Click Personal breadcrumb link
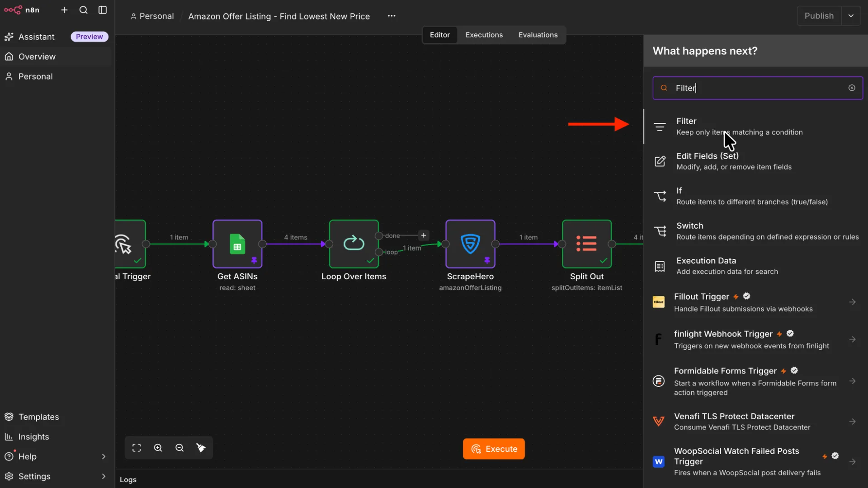The height and width of the screenshot is (488, 868). (x=152, y=16)
